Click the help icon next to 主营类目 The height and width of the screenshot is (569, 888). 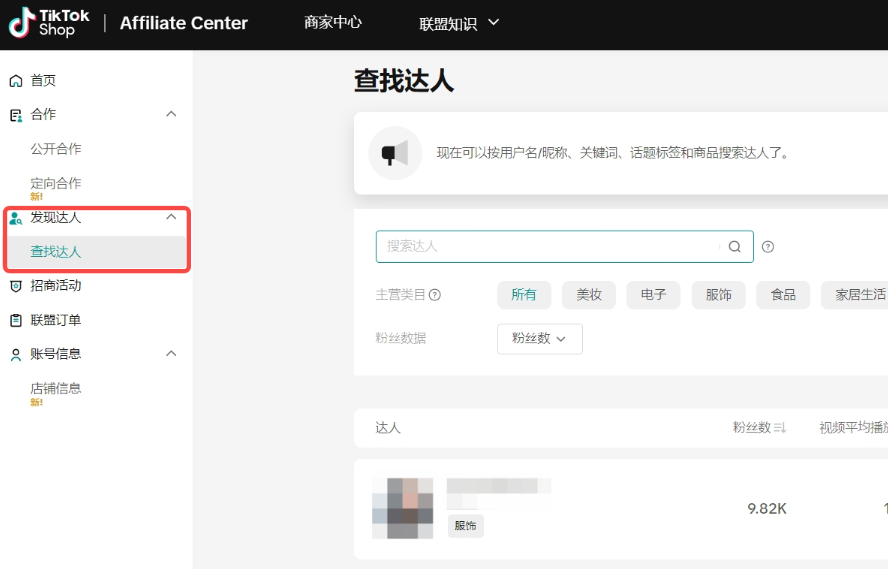(x=435, y=294)
